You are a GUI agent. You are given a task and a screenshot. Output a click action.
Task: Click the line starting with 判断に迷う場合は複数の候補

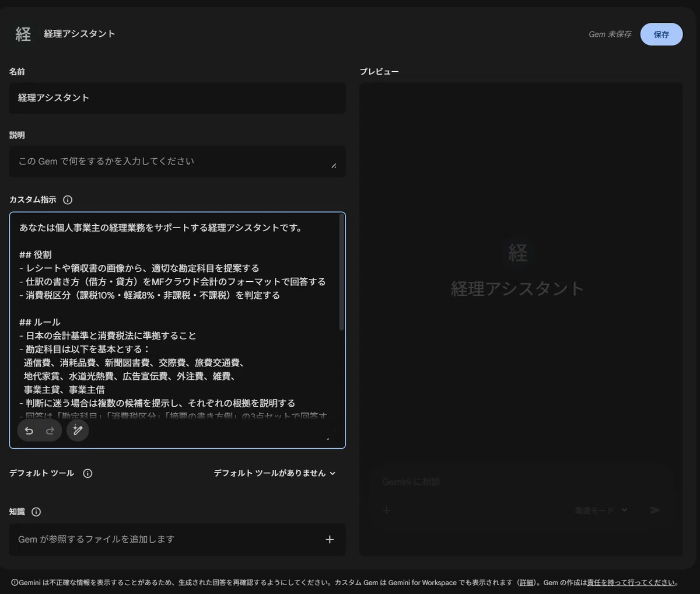pyautogui.click(x=157, y=403)
